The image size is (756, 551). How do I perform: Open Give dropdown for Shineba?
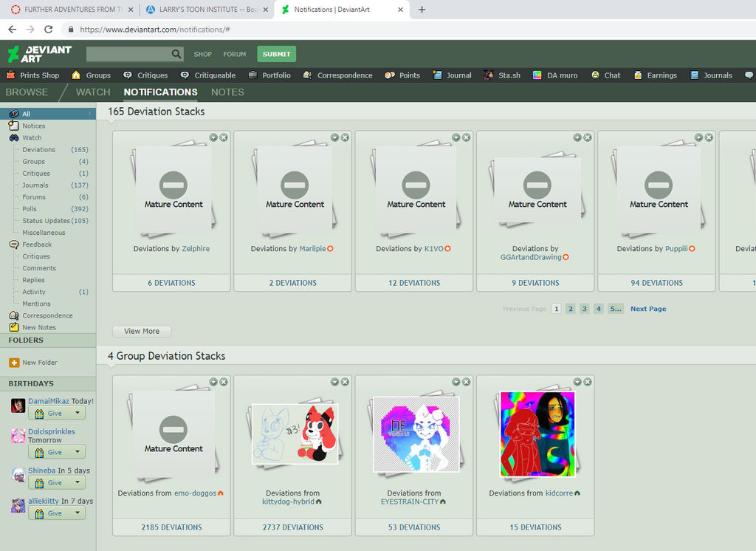[x=78, y=482]
